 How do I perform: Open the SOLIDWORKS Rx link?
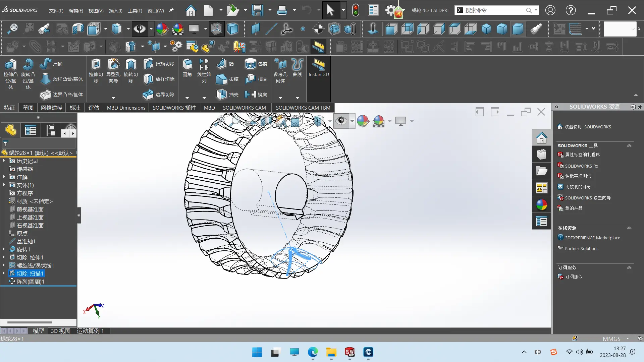581,166
